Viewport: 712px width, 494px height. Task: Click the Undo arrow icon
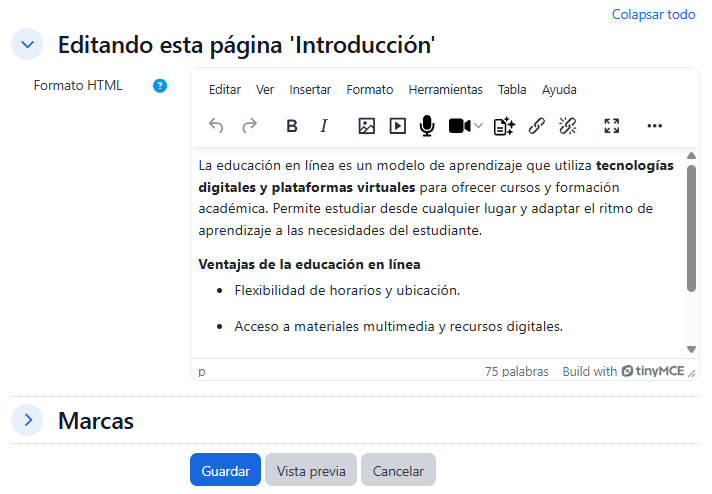pyautogui.click(x=216, y=125)
